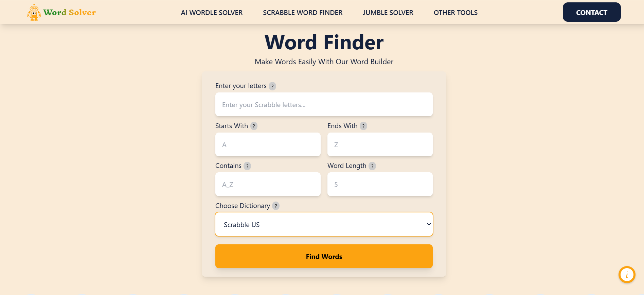This screenshot has height=295, width=644.
Task: Go to Scrabble Word Finder page
Action: pyautogui.click(x=303, y=13)
